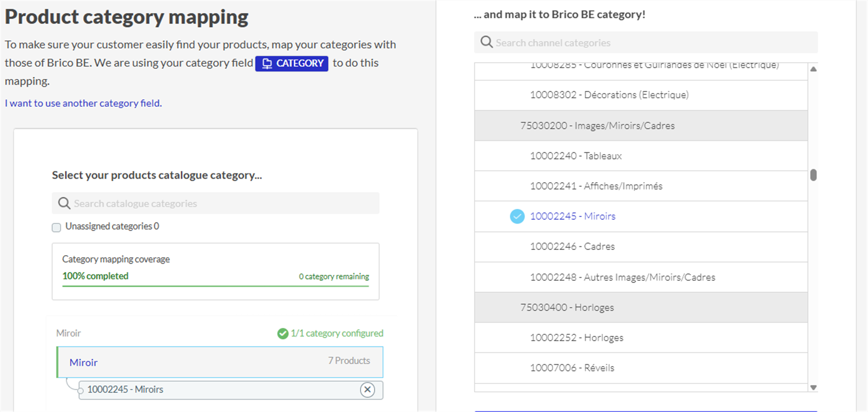
Task: Click the channel category scrollbar thumb
Action: tap(813, 175)
